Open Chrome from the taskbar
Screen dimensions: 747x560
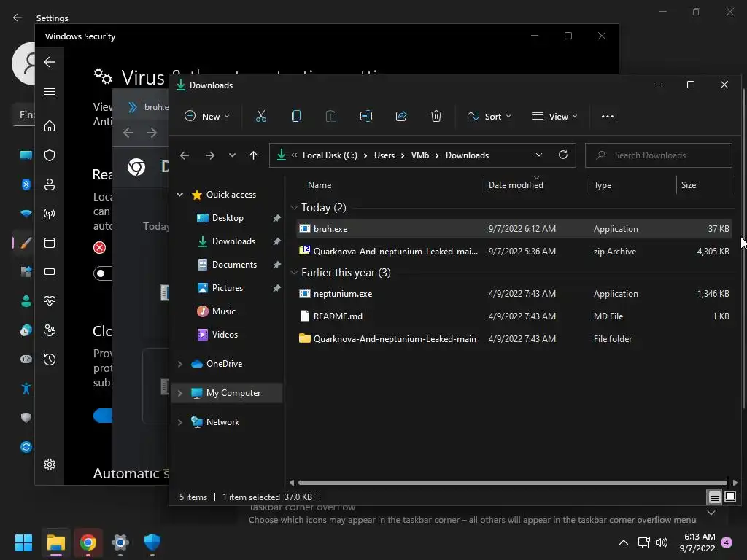[88, 542]
